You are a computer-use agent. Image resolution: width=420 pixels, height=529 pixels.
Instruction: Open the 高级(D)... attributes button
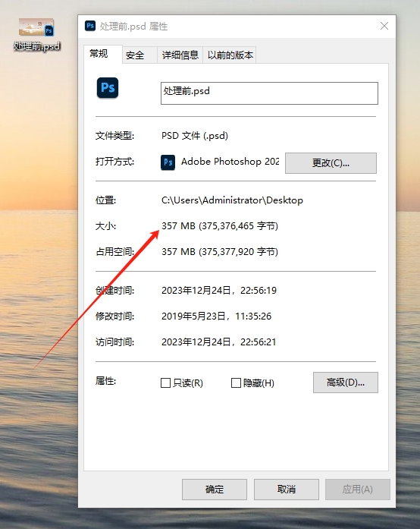pyautogui.click(x=346, y=383)
